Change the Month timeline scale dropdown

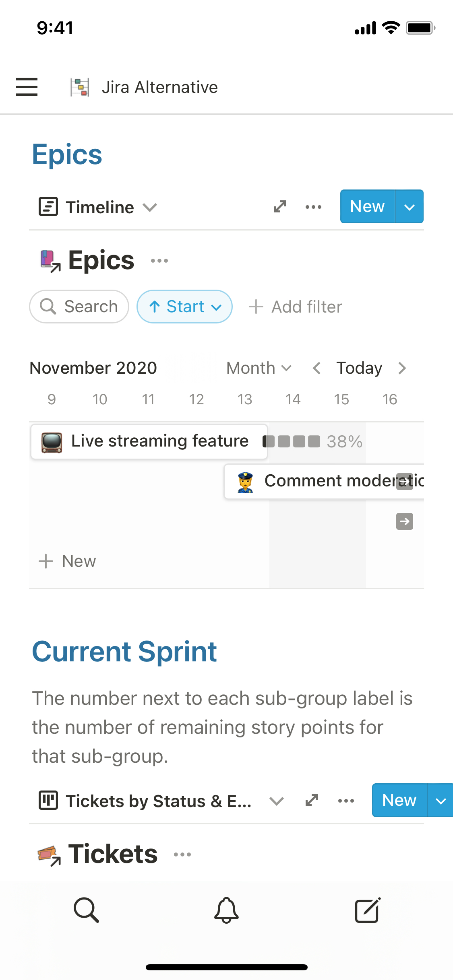(x=259, y=368)
